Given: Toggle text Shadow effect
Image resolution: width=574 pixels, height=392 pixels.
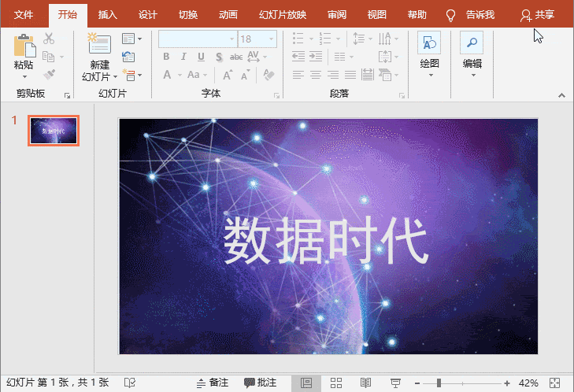Looking at the screenshot, I should point(219,57).
